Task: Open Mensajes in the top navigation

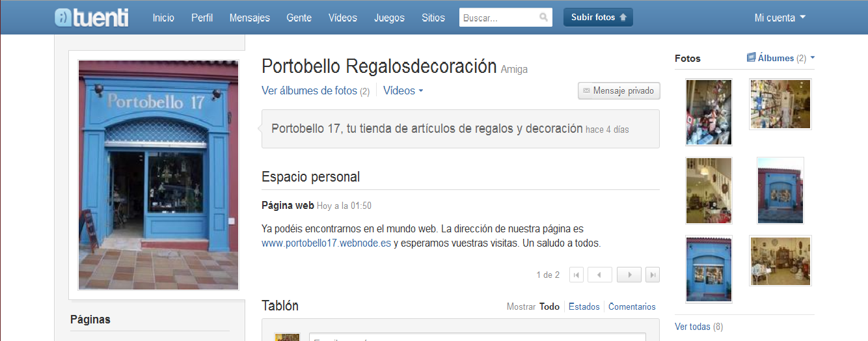Action: pos(249,18)
